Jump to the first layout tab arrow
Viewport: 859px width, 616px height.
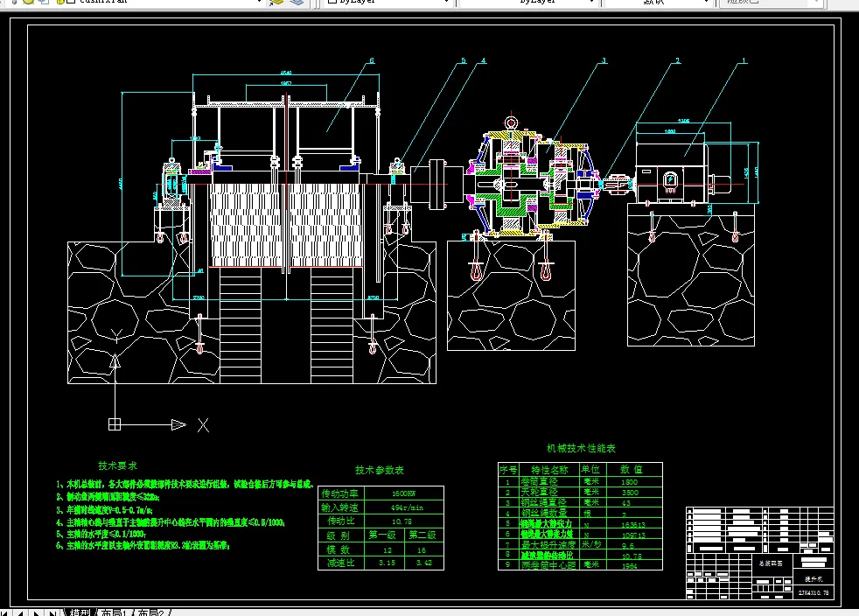pyautogui.click(x=5, y=612)
